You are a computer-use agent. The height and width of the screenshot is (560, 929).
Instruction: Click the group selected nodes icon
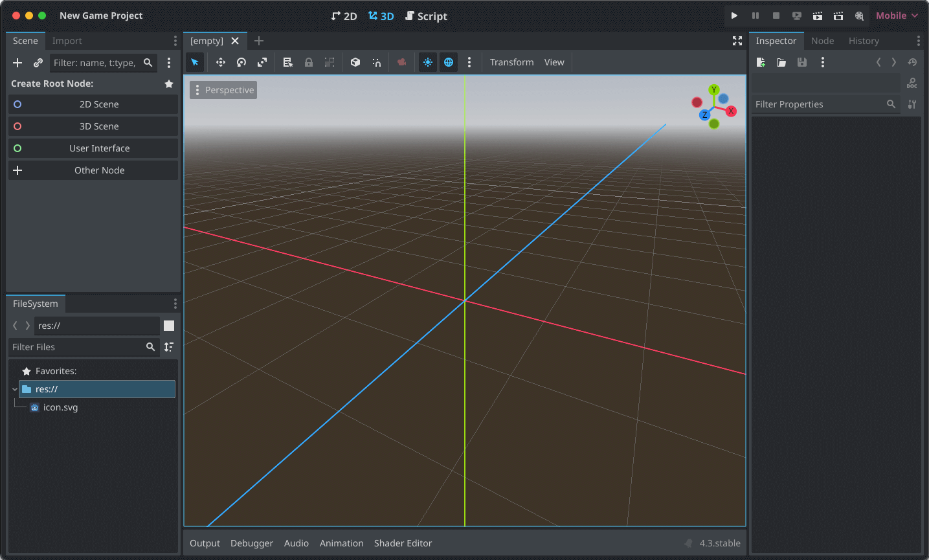click(330, 62)
